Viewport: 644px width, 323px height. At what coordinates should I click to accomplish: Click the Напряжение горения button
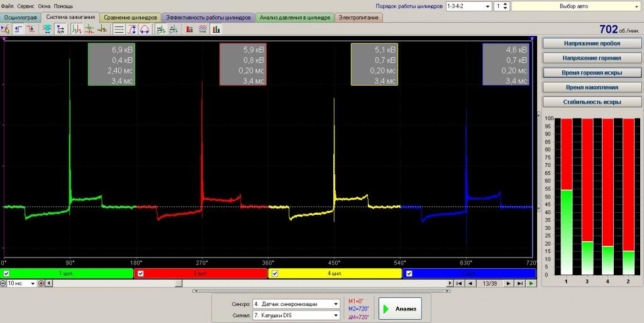[x=592, y=58]
